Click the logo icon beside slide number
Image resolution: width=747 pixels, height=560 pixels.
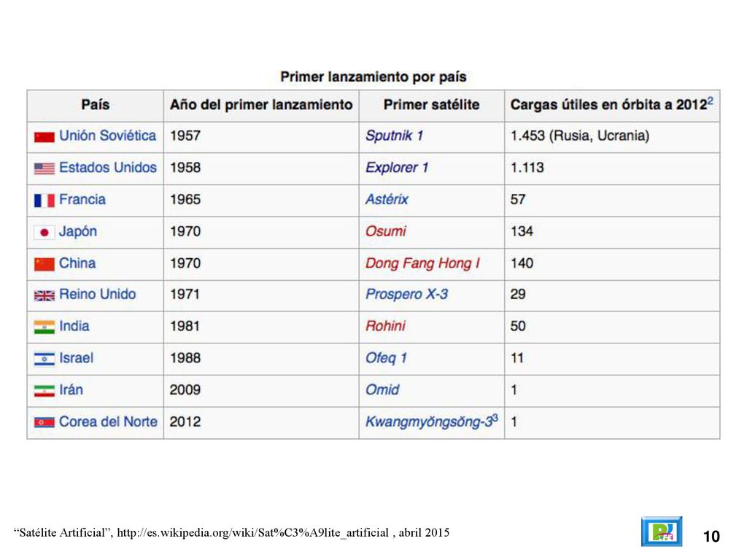(x=661, y=531)
